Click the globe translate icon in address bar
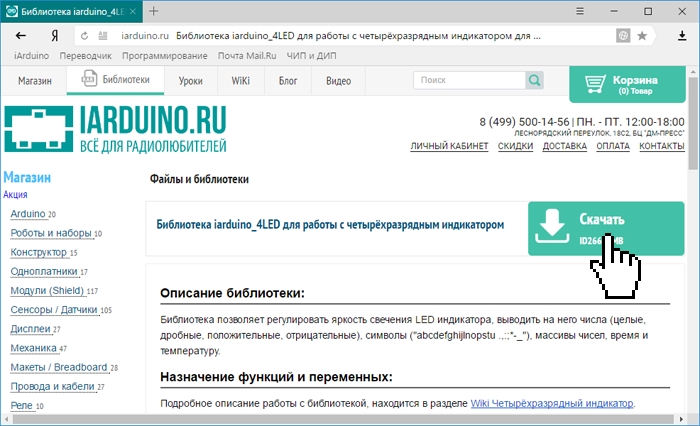700x426 pixels. 623,36
